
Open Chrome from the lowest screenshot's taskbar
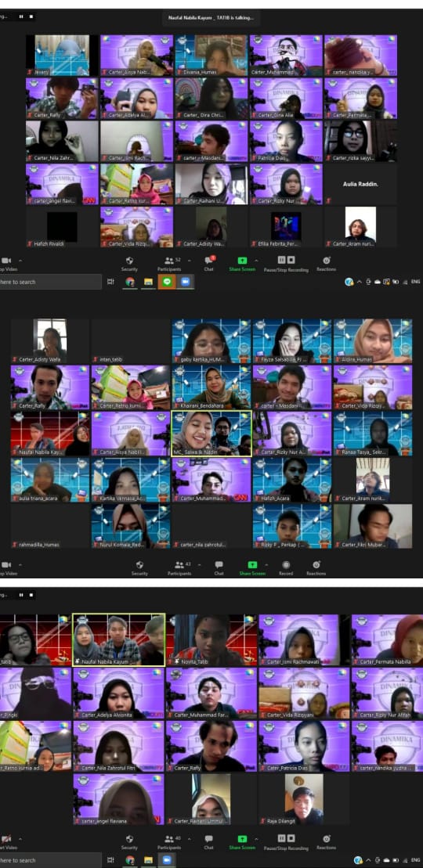pos(130,859)
